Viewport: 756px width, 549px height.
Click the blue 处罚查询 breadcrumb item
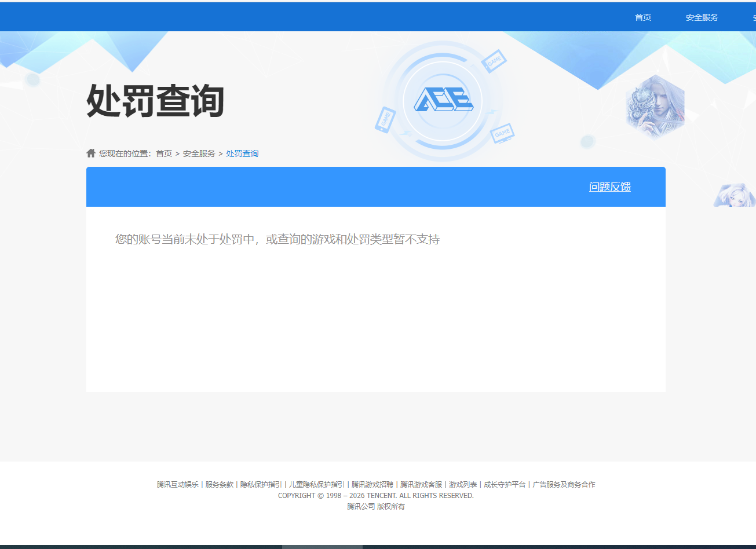[242, 153]
